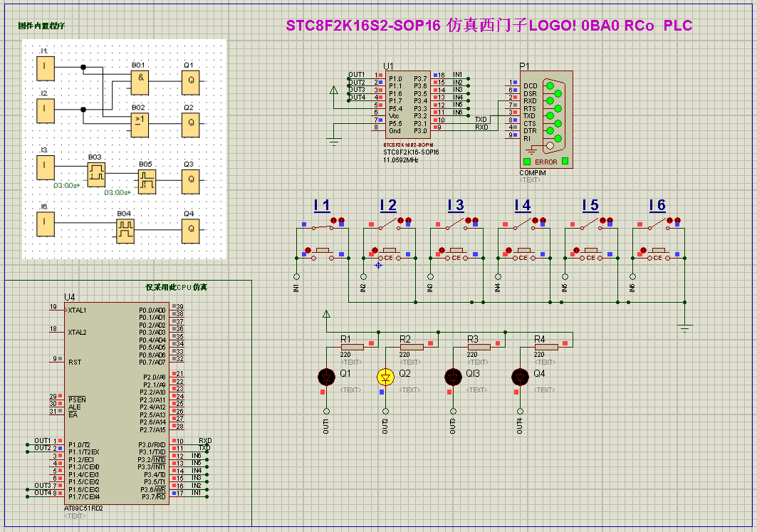
Task: Select the U4 AT89C51RD2 chip body
Action: click(x=117, y=403)
